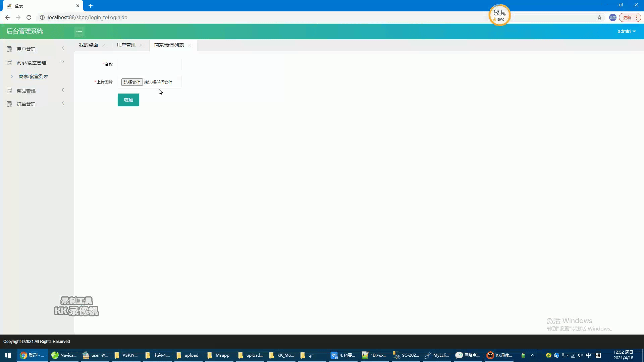The image size is (644, 362).
Task: Click the 用户管理 sidebar icon
Action: (9, 49)
